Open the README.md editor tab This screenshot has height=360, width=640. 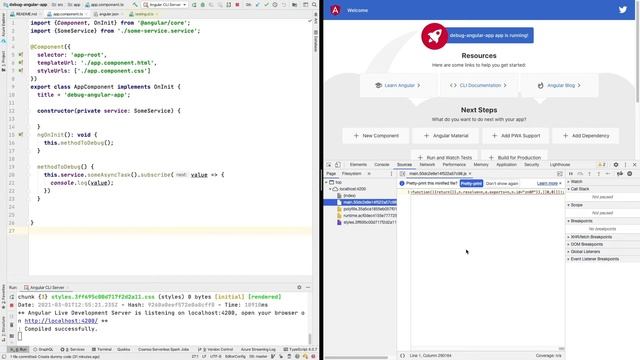[27, 14]
